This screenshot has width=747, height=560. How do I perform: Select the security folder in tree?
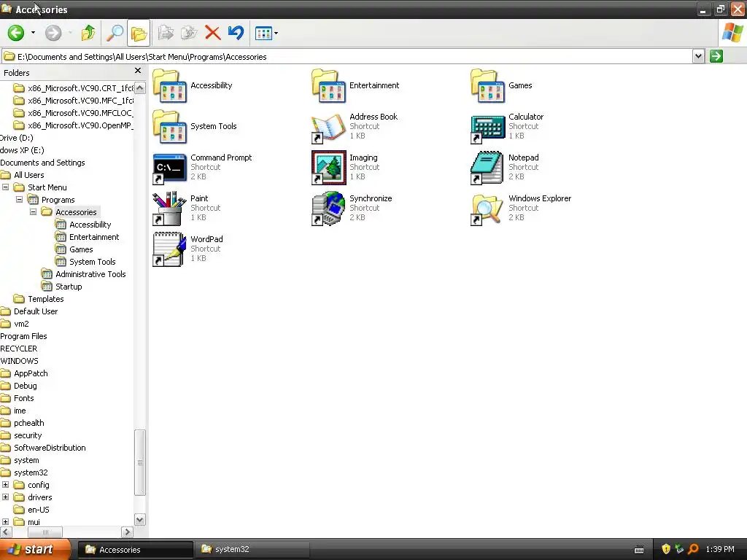pyautogui.click(x=28, y=435)
